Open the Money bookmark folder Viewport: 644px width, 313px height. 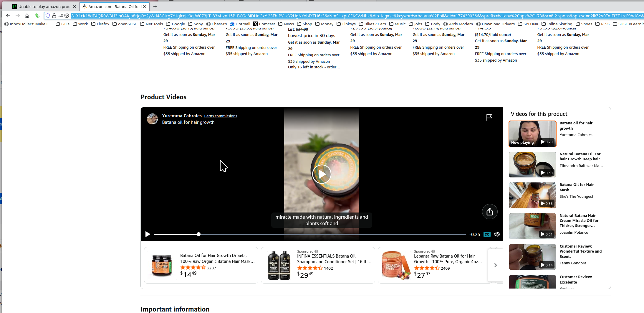(x=325, y=24)
